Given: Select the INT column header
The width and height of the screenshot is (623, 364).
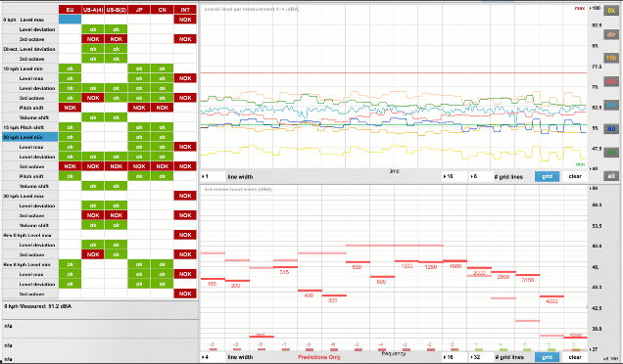Looking at the screenshot, I should (x=185, y=10).
